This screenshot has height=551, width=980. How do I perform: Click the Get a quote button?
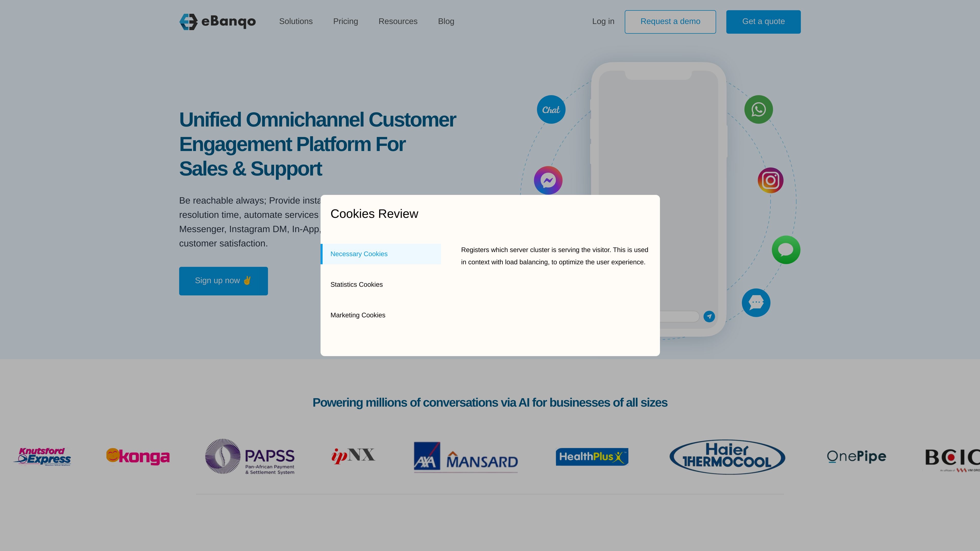(763, 22)
